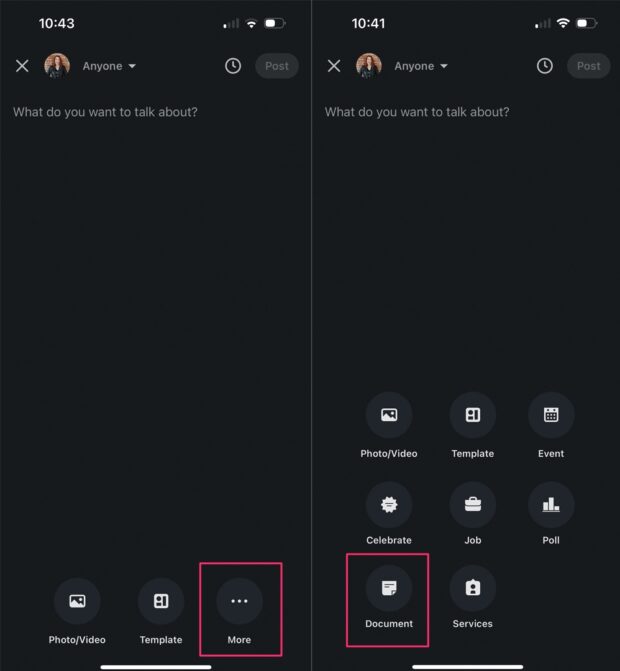Select Document icon in right screen
This screenshot has height=671, width=620.
point(389,588)
